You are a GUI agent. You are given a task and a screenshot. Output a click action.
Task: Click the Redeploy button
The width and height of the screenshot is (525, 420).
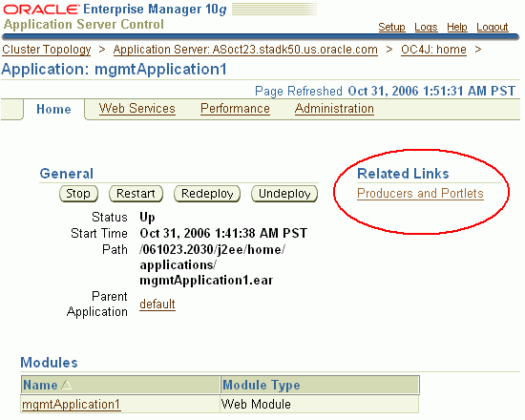207,194
